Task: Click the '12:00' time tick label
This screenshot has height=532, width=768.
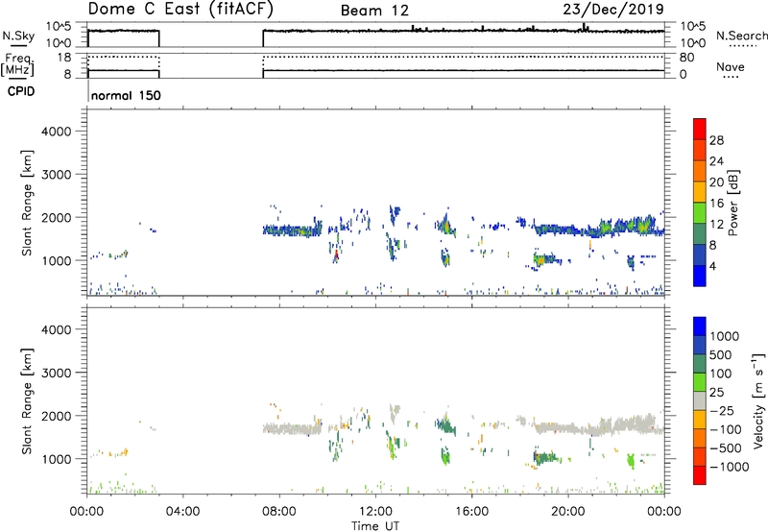Action: (x=375, y=512)
